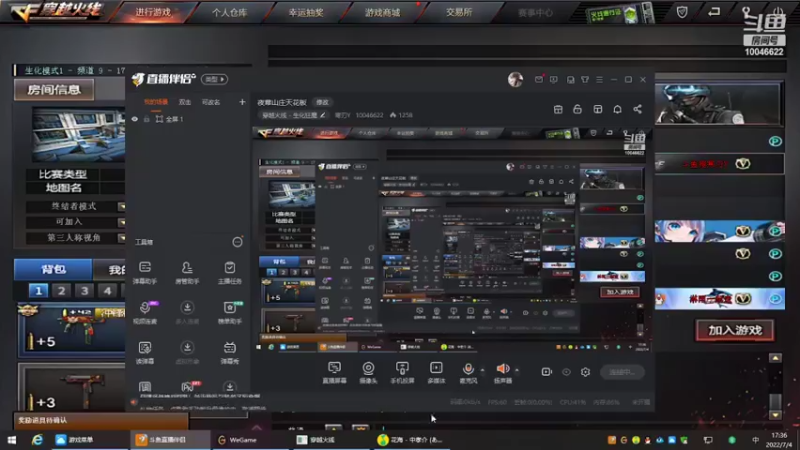Switch to 进行游戏 tab in CrossFire
The width and height of the screenshot is (800, 450).
pyautogui.click(x=153, y=12)
